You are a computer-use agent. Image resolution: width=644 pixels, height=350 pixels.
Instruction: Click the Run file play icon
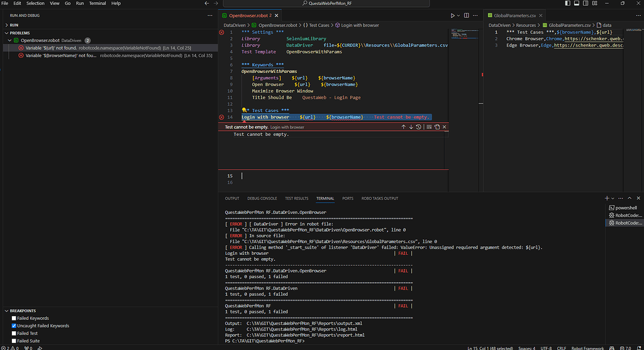pos(452,15)
